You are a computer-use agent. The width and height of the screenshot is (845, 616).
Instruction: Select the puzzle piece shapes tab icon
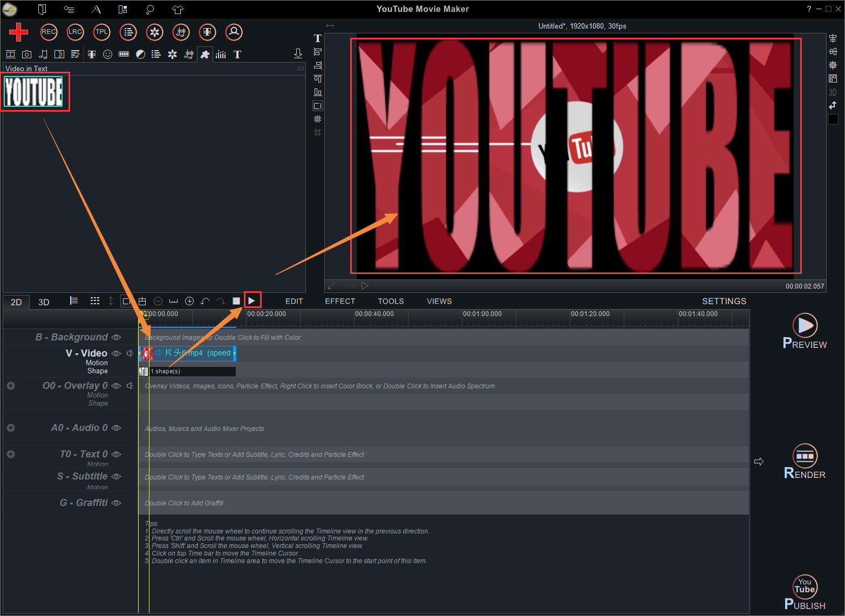(205, 54)
